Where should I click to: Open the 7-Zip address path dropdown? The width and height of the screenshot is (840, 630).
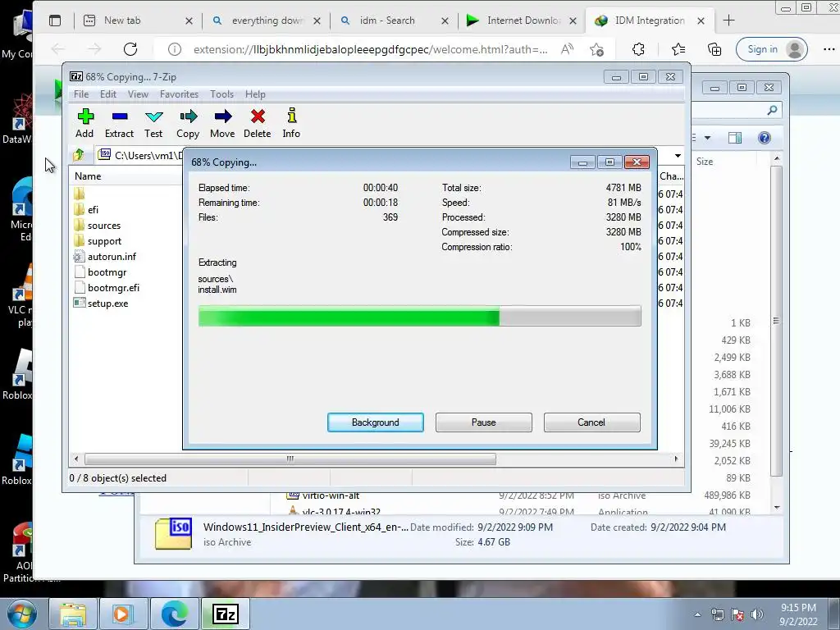[x=678, y=155]
